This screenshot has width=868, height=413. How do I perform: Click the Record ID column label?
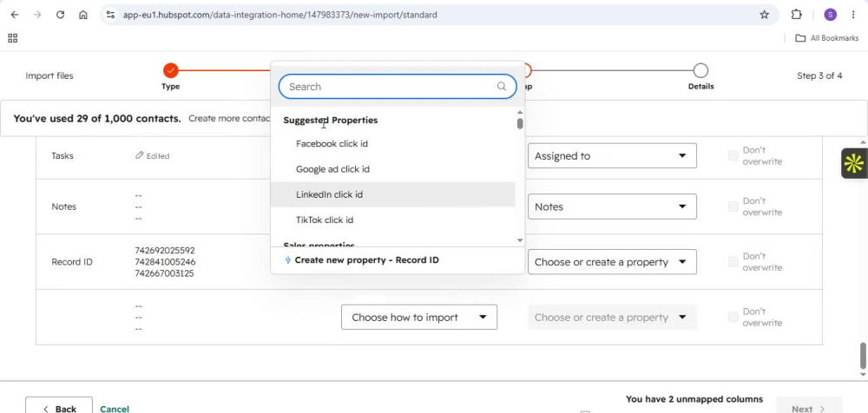(72, 262)
